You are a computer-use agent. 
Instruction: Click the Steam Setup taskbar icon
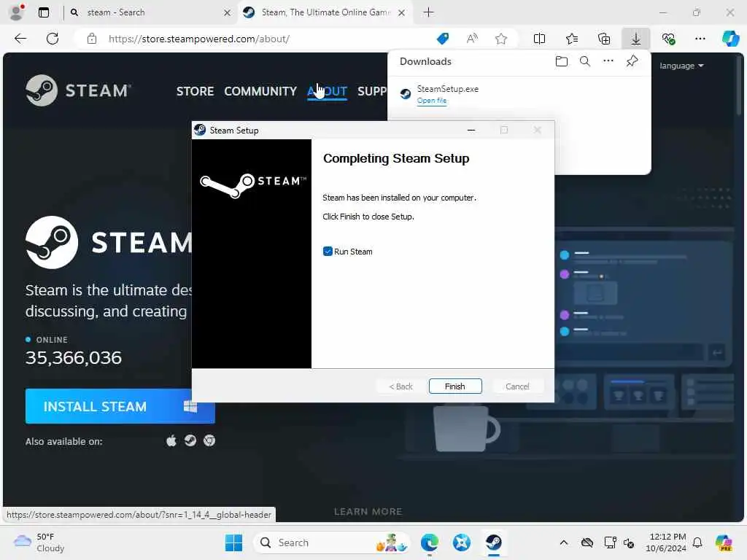494,542
